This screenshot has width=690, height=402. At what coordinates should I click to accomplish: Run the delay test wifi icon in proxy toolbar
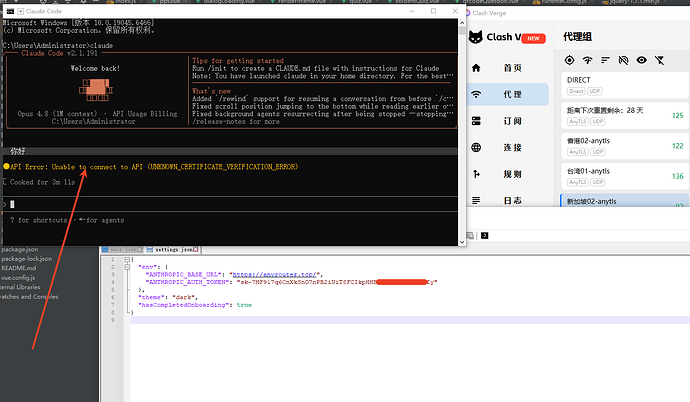click(587, 60)
